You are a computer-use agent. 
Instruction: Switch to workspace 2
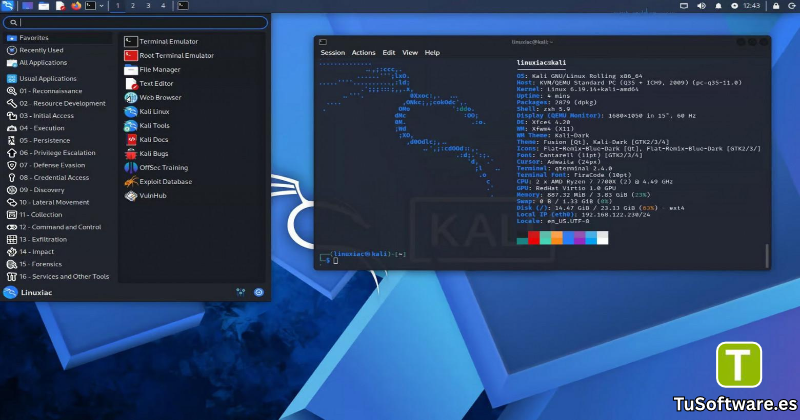tap(133, 6)
